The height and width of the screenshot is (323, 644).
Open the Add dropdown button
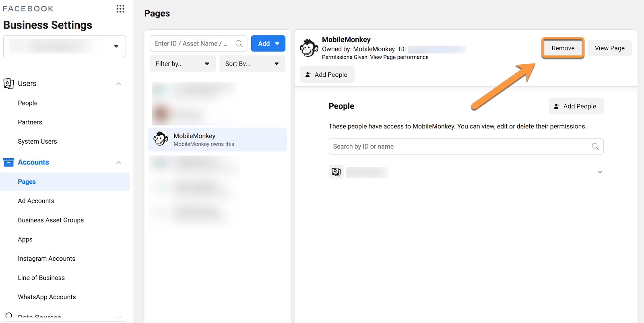click(x=268, y=43)
